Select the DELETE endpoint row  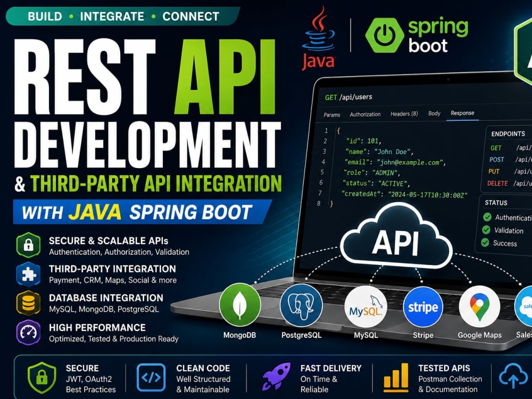click(x=509, y=183)
